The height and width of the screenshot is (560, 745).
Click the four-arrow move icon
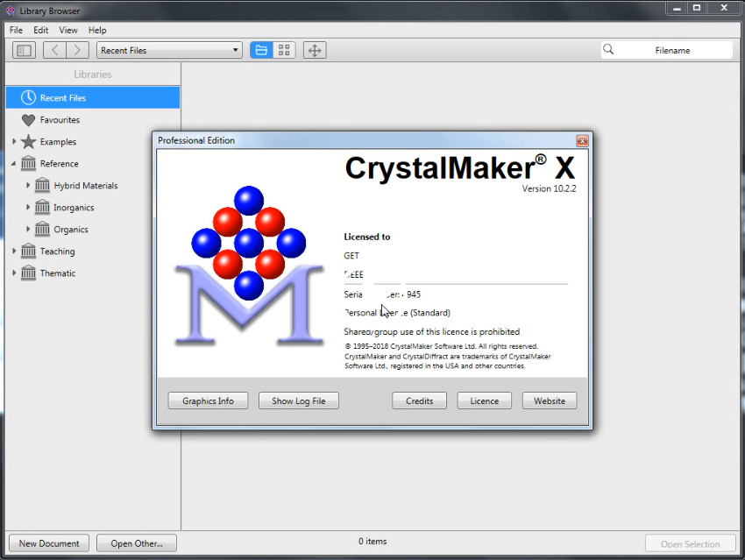pos(315,50)
